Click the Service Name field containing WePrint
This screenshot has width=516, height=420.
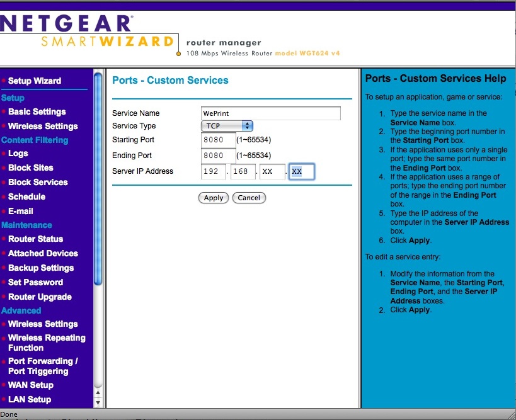tap(270, 113)
